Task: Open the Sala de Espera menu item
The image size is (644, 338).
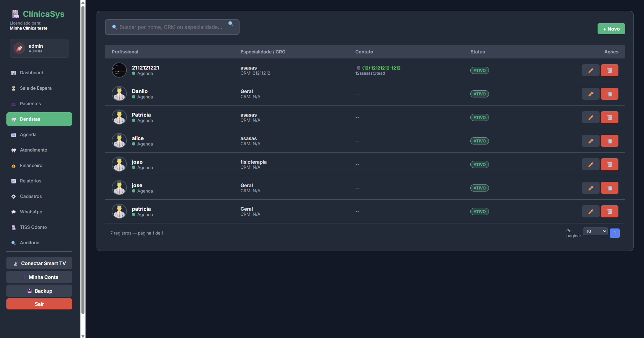Action: pos(36,88)
